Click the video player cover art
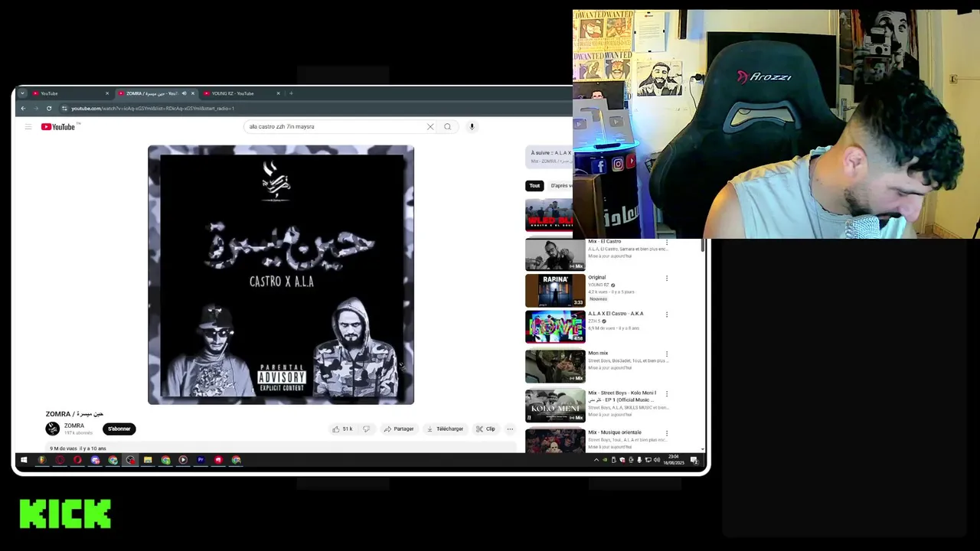The image size is (980, 551). tap(281, 275)
